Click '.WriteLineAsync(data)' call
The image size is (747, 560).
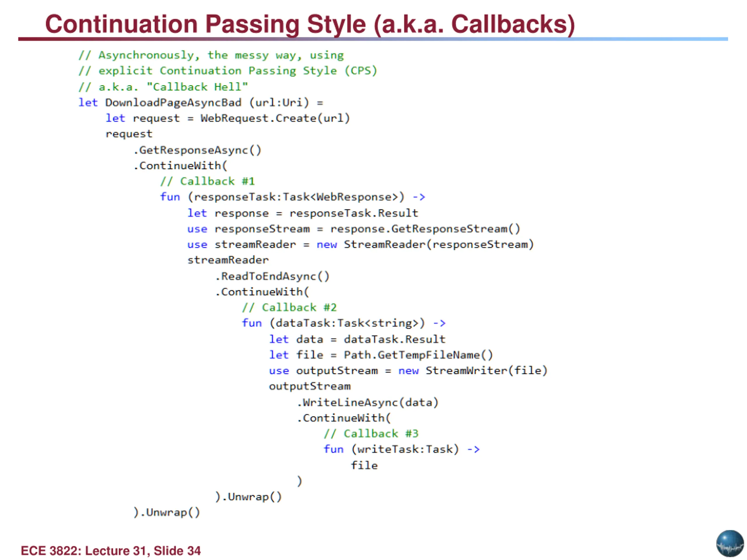(367, 402)
